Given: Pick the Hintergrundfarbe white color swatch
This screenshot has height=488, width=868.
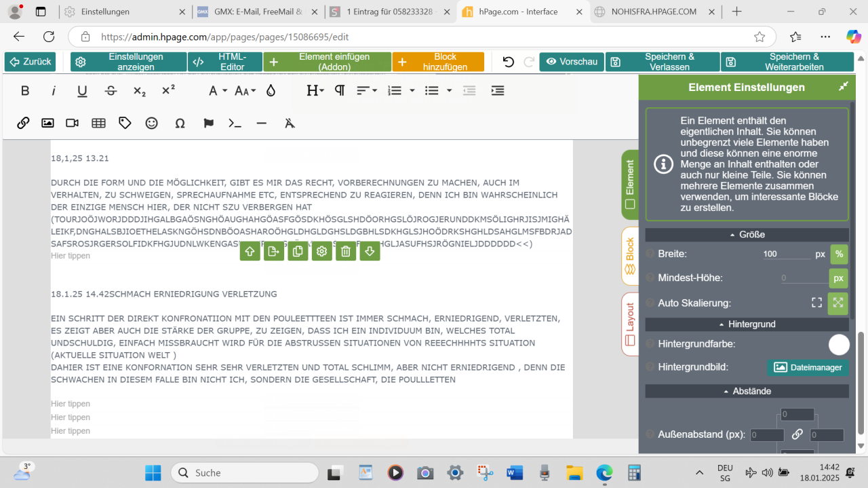Looking at the screenshot, I should (839, 345).
